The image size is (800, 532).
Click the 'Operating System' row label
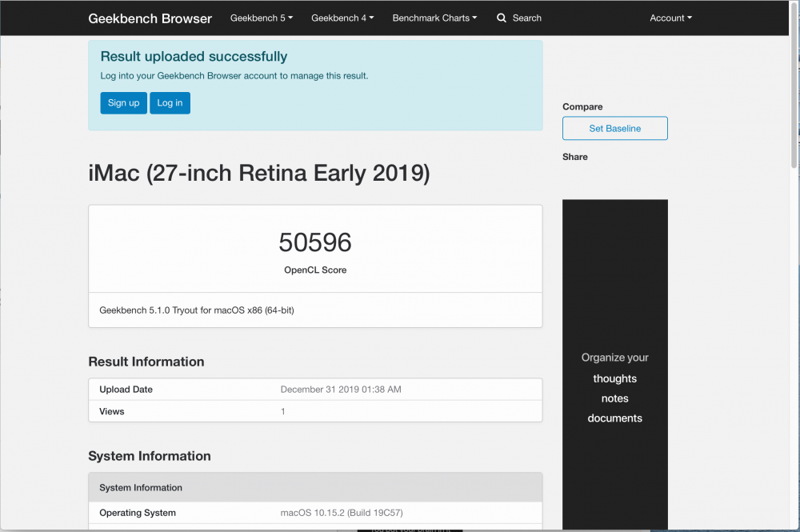138,513
